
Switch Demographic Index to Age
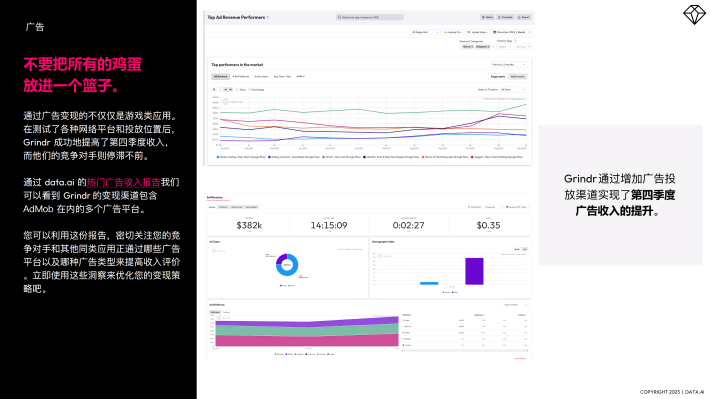pyautogui.click(x=525, y=249)
